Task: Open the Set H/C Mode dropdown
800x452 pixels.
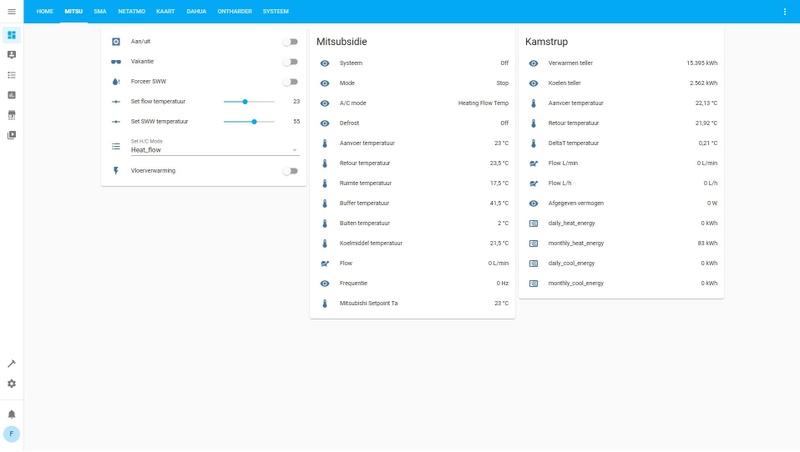Action: tap(215, 146)
